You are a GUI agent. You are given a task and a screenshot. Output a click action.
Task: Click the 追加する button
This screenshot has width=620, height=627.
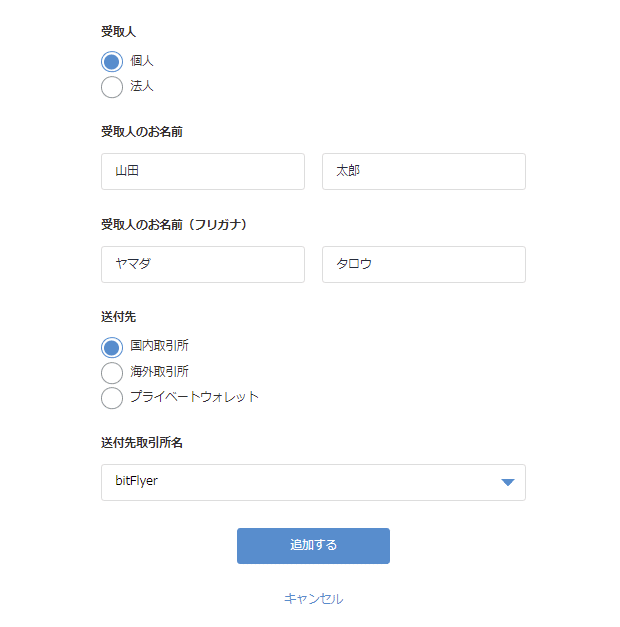point(313,546)
